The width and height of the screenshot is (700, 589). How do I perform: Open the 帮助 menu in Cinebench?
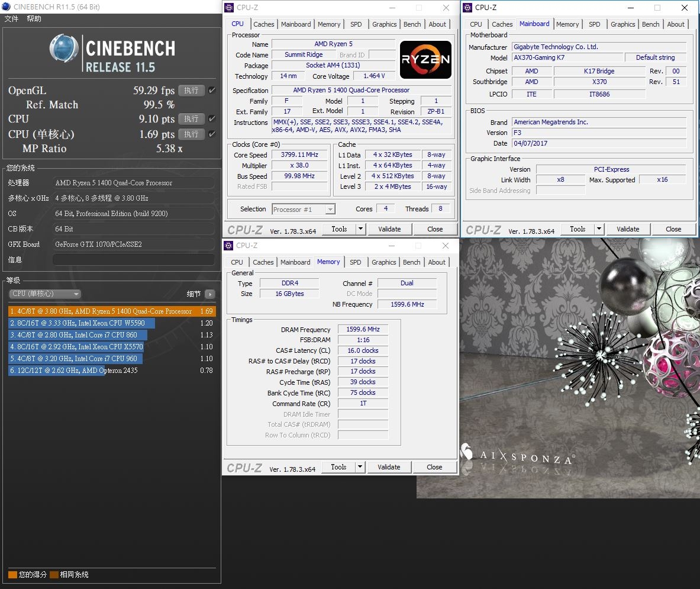tap(34, 19)
